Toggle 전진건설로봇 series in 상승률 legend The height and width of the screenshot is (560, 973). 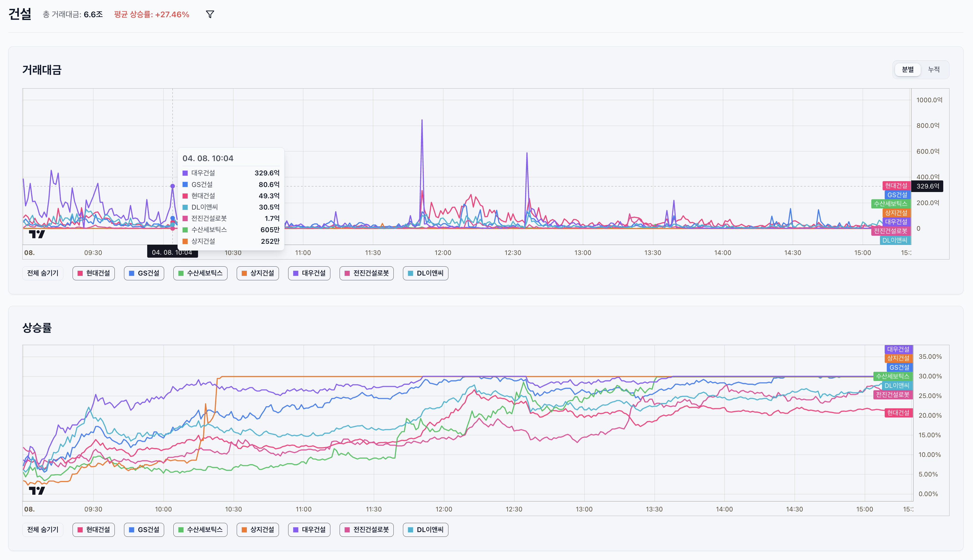click(x=367, y=530)
